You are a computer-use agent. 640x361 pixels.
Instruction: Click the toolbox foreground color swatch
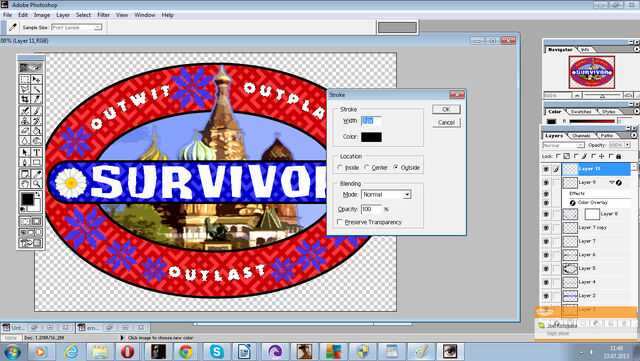click(x=27, y=199)
